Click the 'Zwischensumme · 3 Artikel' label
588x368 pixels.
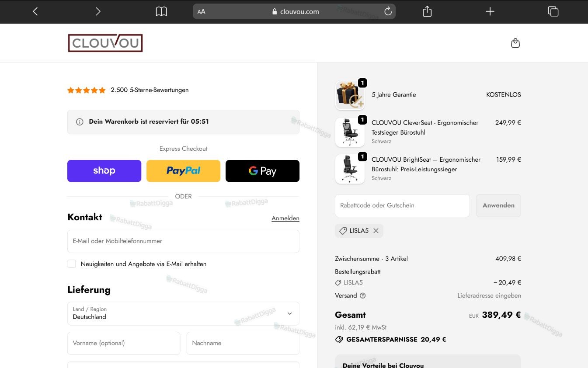tap(371, 259)
